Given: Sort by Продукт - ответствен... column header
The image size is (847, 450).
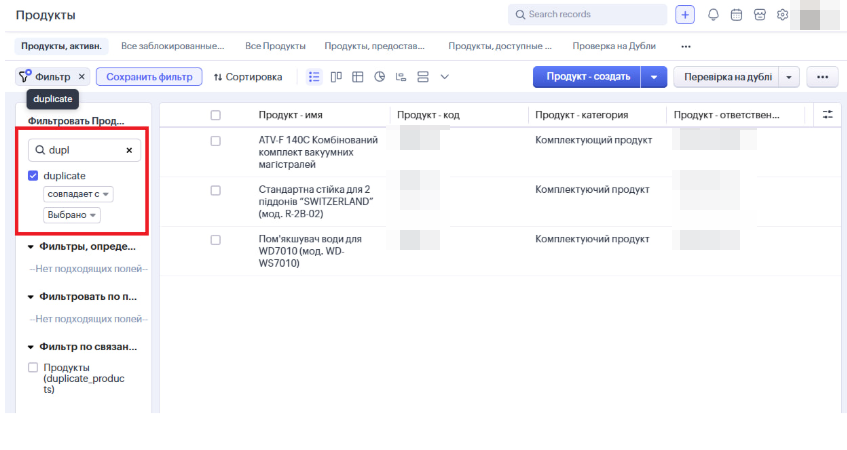Looking at the screenshot, I should 727,115.
